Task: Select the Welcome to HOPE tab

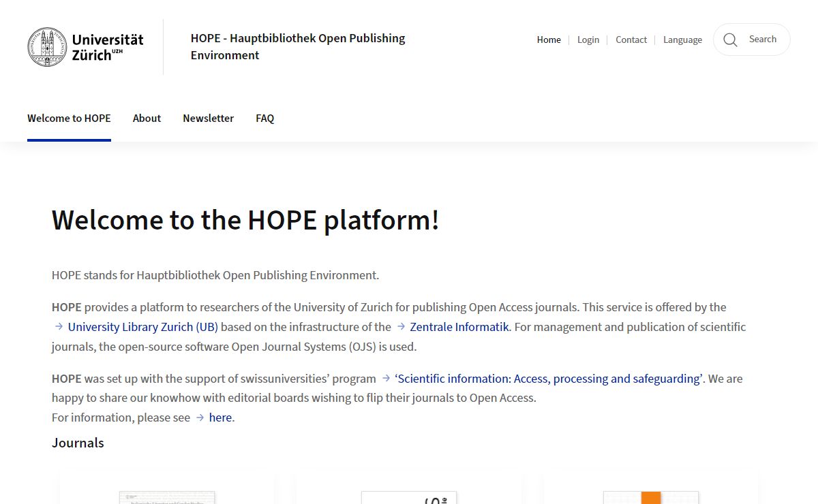Action: (69, 119)
